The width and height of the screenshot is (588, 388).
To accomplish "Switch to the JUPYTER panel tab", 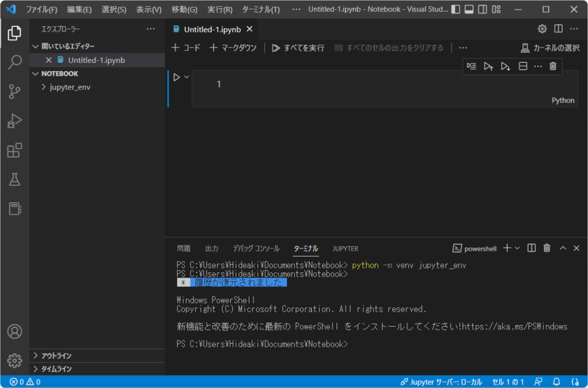I will click(x=345, y=248).
